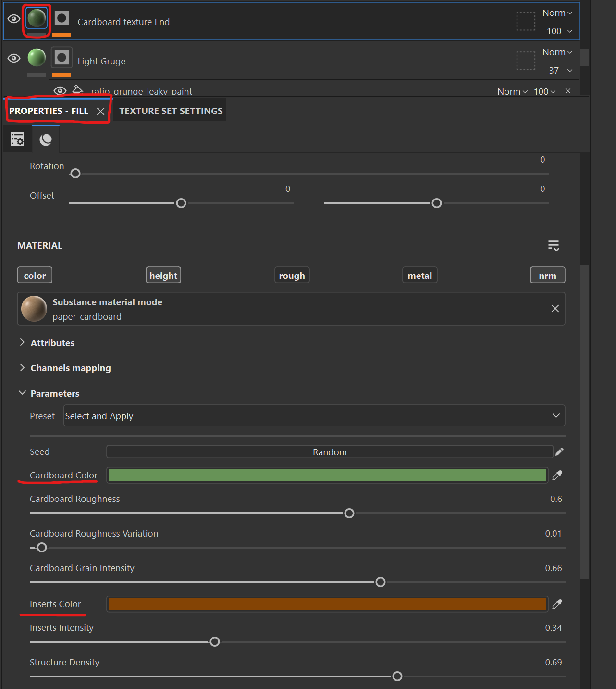Image resolution: width=616 pixels, height=689 pixels.
Task: Open the material channels filter menu icon
Action: (554, 246)
